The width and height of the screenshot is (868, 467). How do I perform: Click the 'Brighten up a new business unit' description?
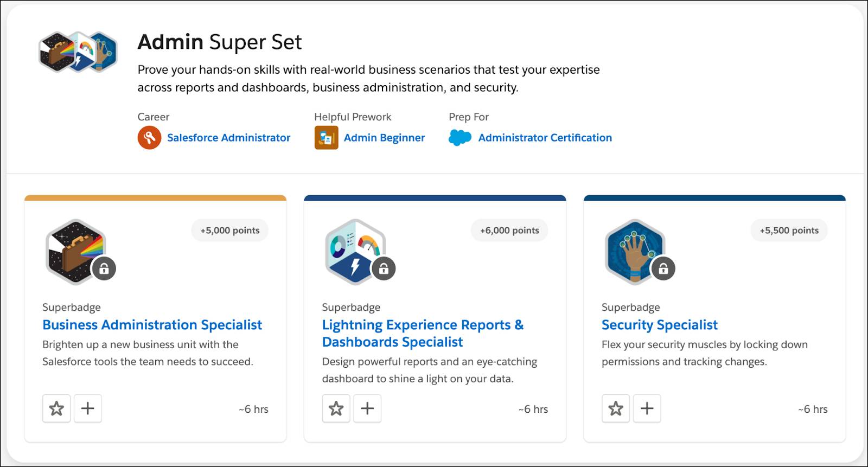pos(148,353)
